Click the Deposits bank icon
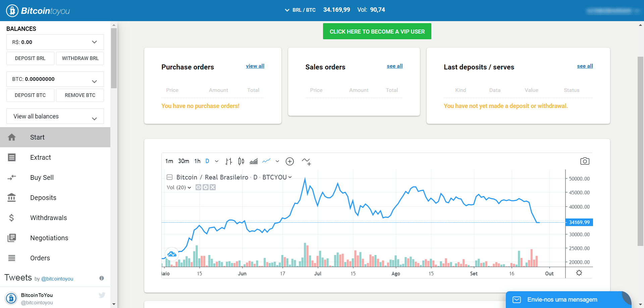 coord(12,198)
